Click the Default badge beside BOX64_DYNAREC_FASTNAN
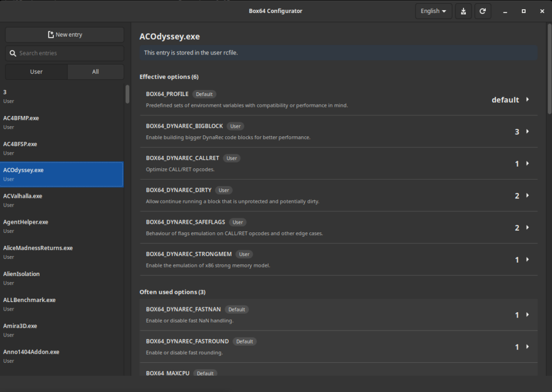552x392 pixels. [237, 310]
